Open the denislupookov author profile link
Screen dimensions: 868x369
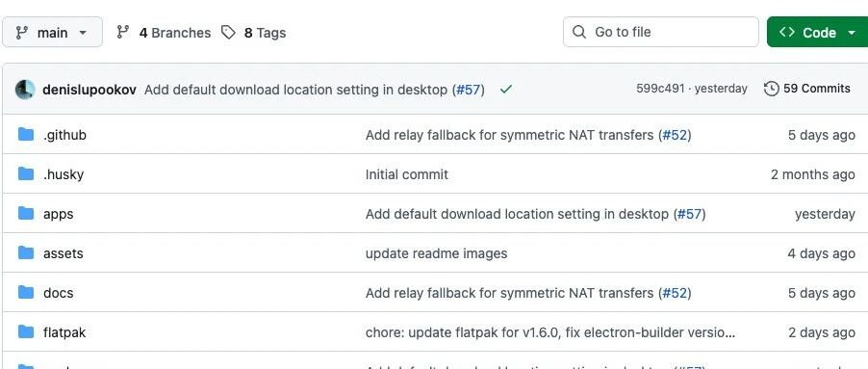tap(89, 90)
